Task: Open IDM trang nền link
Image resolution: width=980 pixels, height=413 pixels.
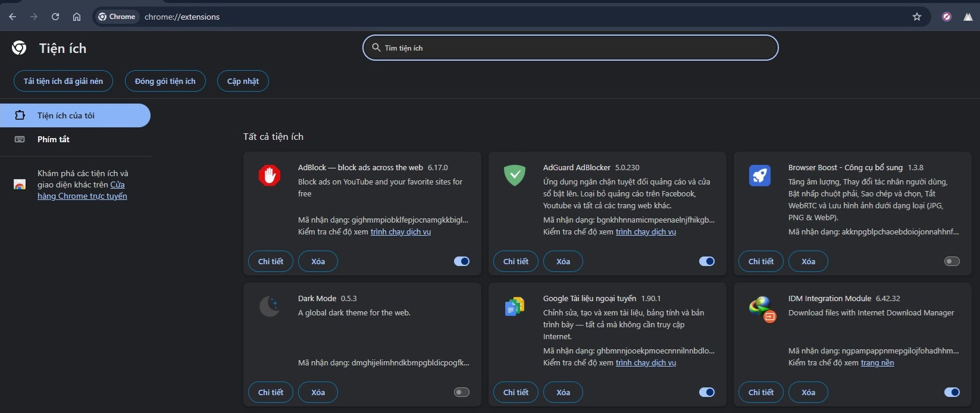Action: tap(877, 362)
